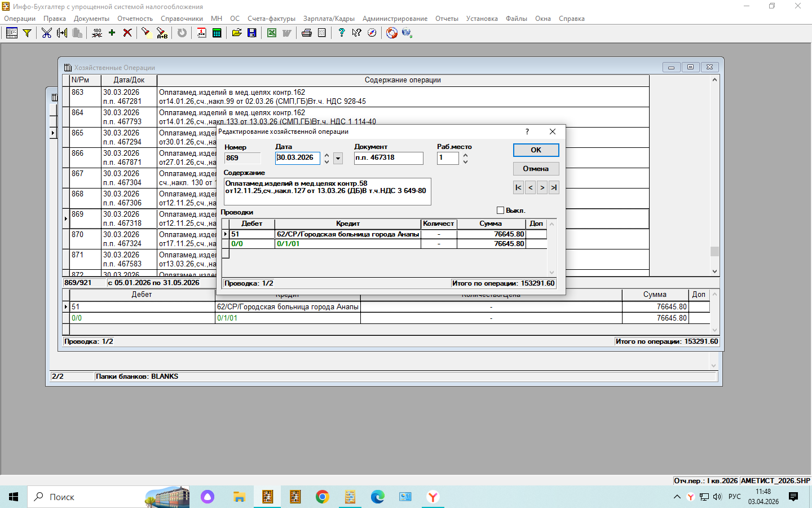
Task: Open the Дата dropdown calendar arrow
Action: 338,159
